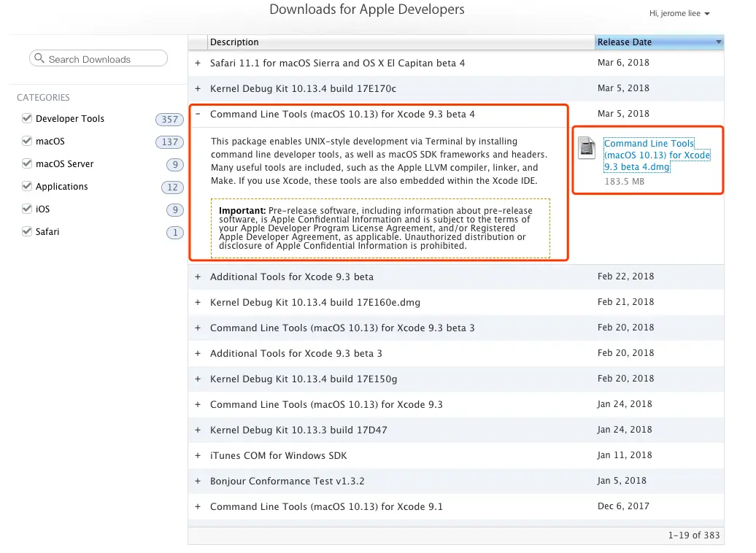Viewport: 756px width, 553px height.
Task: Expand iTunes COM for Windows SDK
Action: [198, 456]
